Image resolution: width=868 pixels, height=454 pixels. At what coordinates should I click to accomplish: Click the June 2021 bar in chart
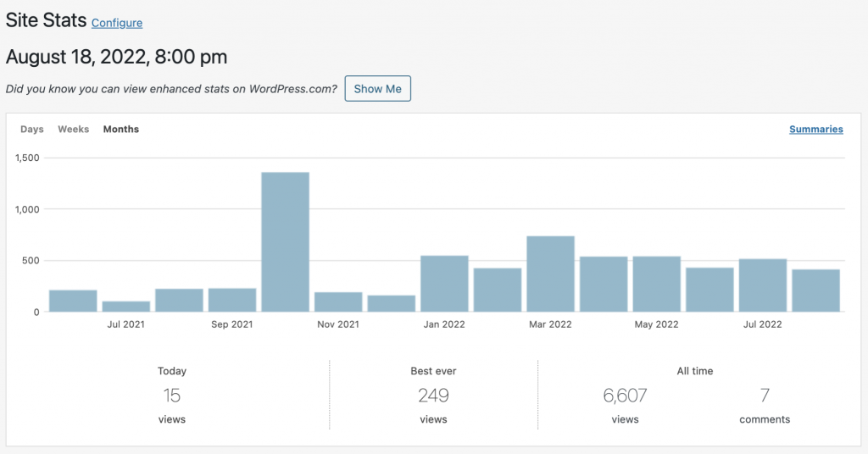click(x=73, y=302)
